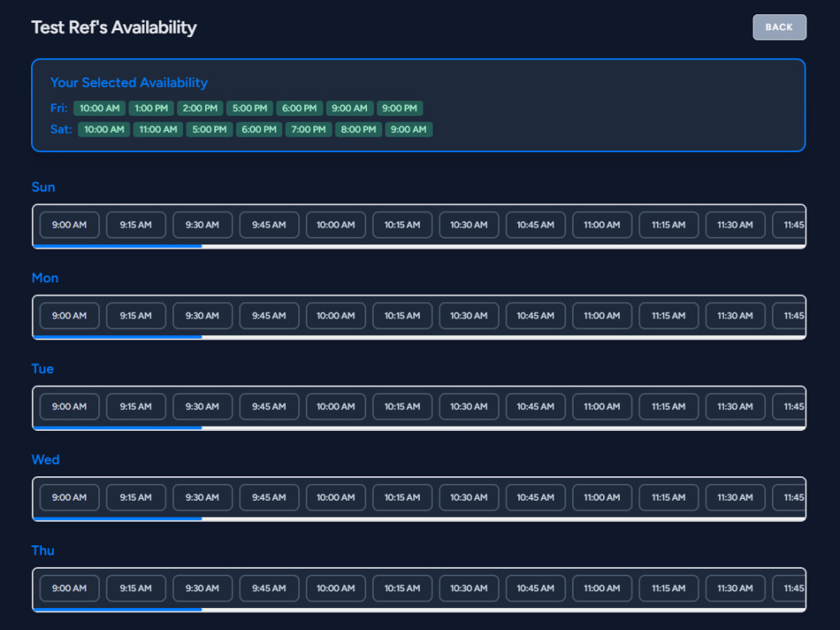The width and height of the screenshot is (840, 630).
Task: Click the 'Wed' day label
Action: click(x=45, y=459)
